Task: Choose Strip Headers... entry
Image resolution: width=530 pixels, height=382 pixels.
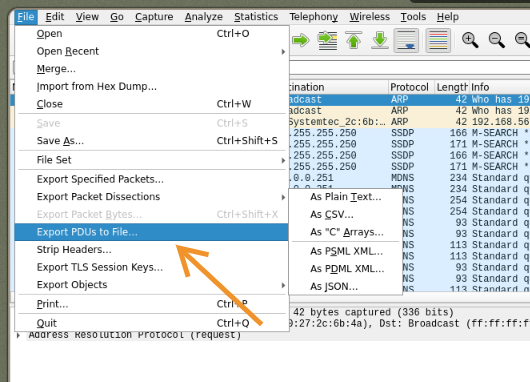Action: 152,249
